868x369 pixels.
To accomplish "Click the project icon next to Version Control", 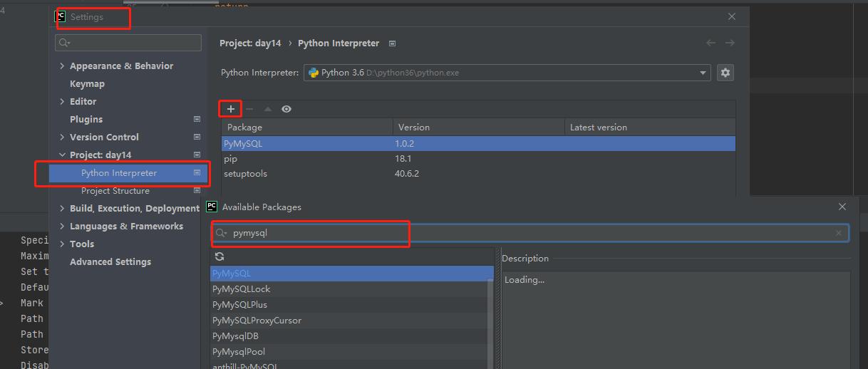I will pos(197,137).
